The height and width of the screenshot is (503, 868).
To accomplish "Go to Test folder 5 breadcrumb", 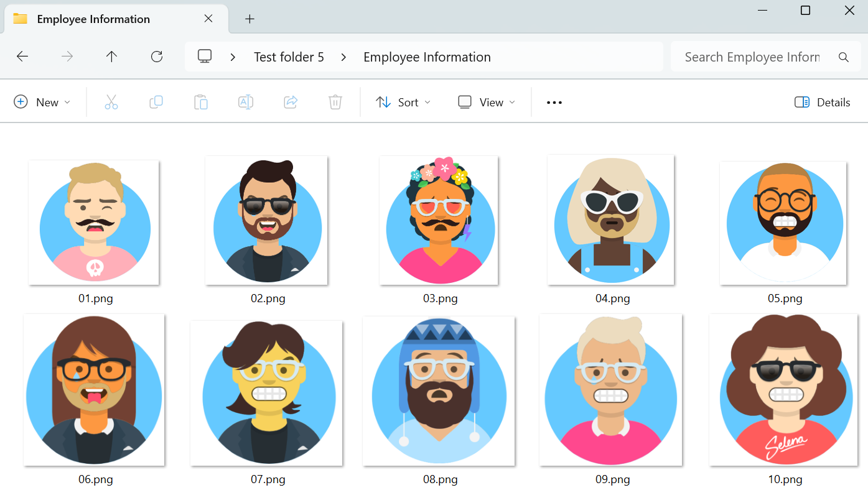I will 289,57.
